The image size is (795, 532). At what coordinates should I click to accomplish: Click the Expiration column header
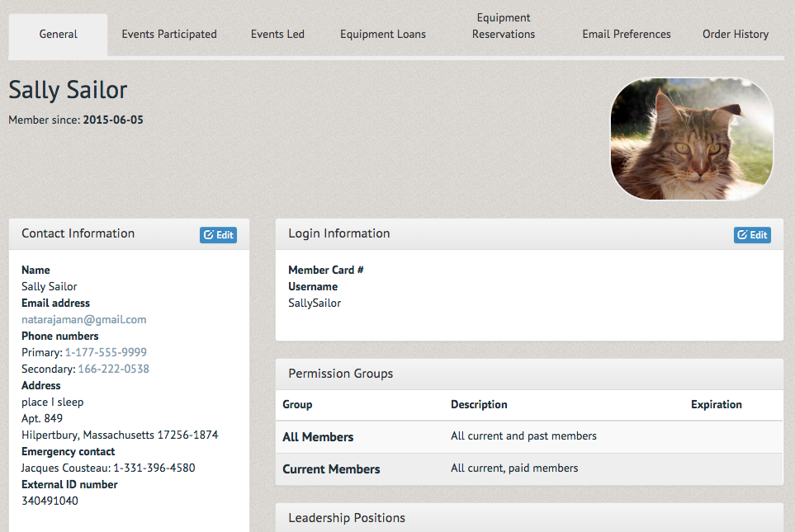coord(716,404)
